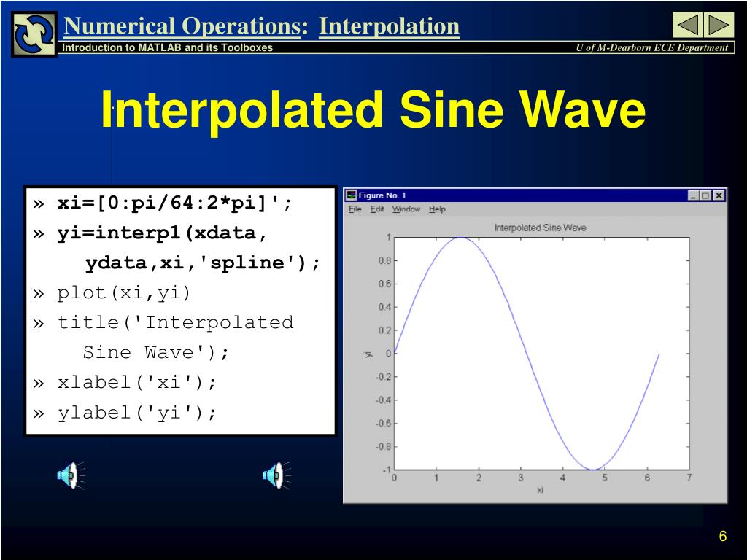Open the Edit menu in Figure window
The width and height of the screenshot is (747, 560).
click(377, 209)
